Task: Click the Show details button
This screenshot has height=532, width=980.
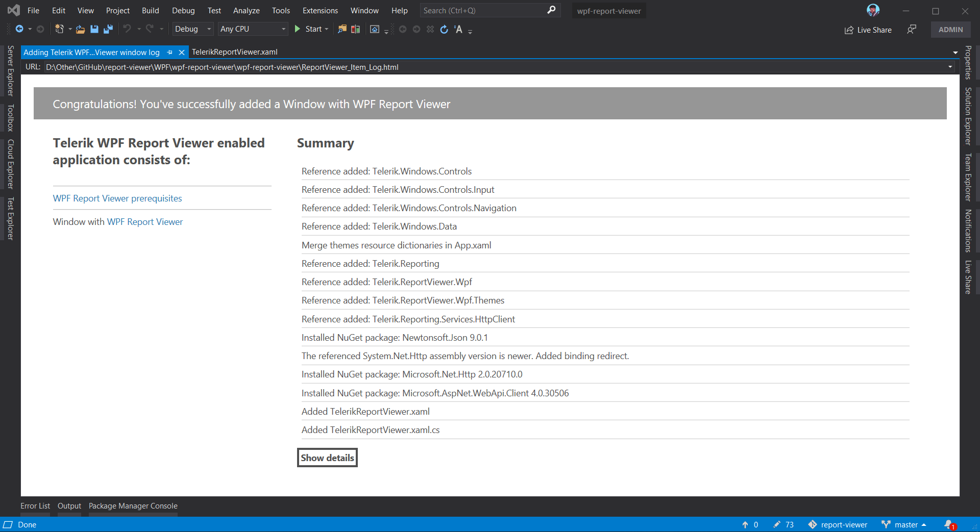Action: (327, 458)
